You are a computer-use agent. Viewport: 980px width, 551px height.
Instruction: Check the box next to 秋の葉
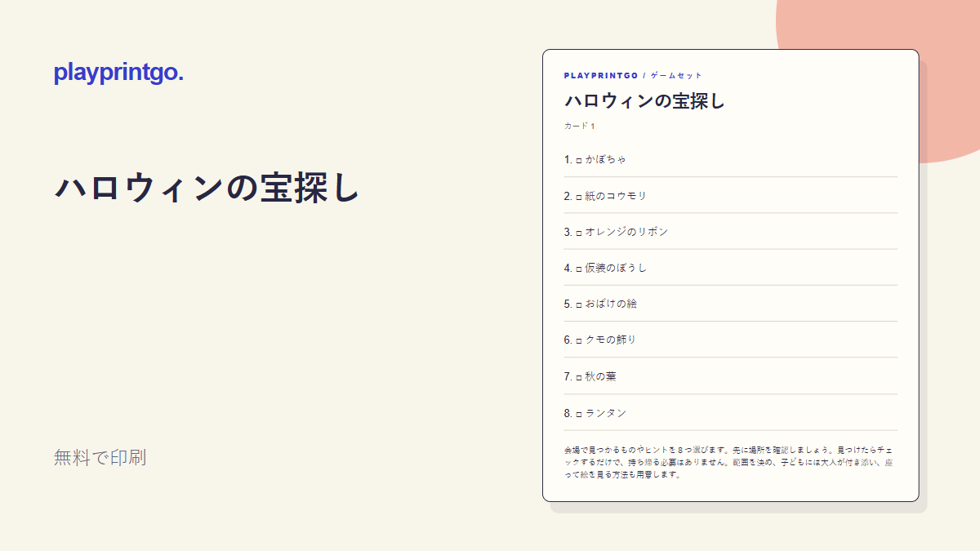pyautogui.click(x=579, y=377)
